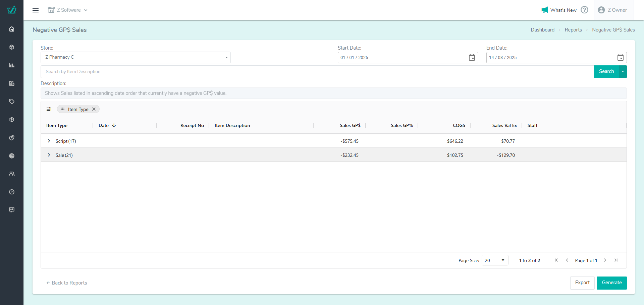Click the price tag sidebar icon

coord(12,102)
